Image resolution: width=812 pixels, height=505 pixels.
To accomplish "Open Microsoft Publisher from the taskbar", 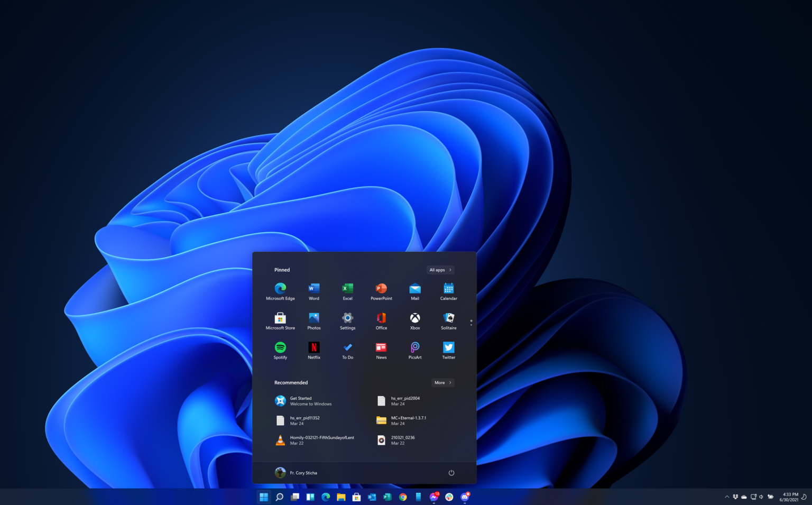I will [x=387, y=497].
